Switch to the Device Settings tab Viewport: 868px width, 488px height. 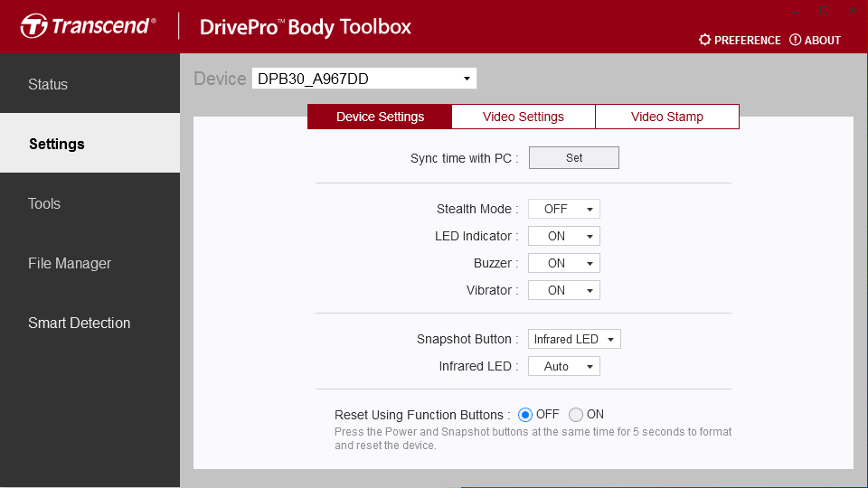380,117
